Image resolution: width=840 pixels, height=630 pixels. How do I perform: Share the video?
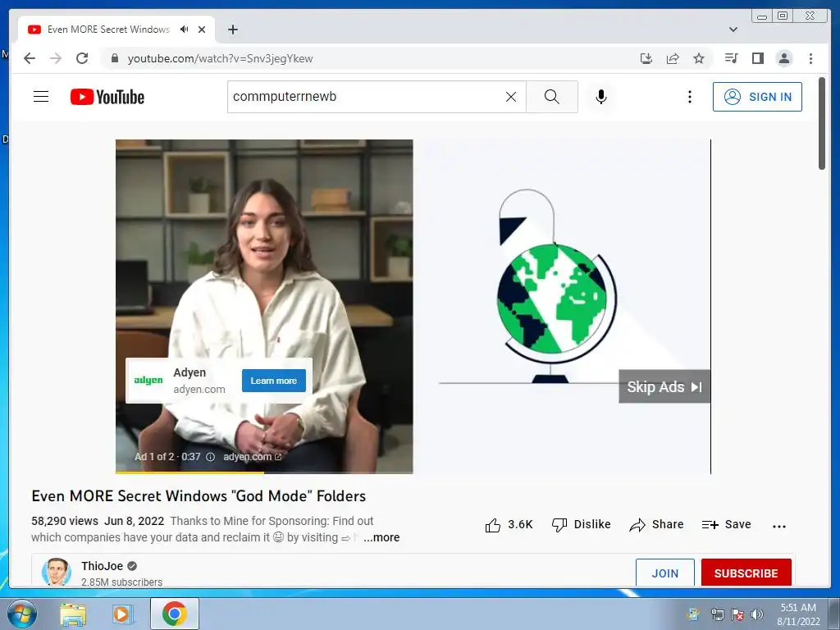[656, 524]
